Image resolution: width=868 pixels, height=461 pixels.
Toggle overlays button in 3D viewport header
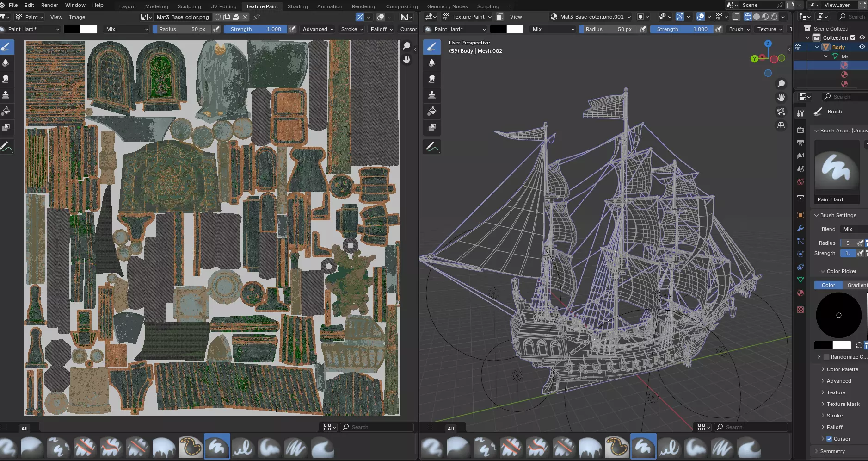[701, 17]
